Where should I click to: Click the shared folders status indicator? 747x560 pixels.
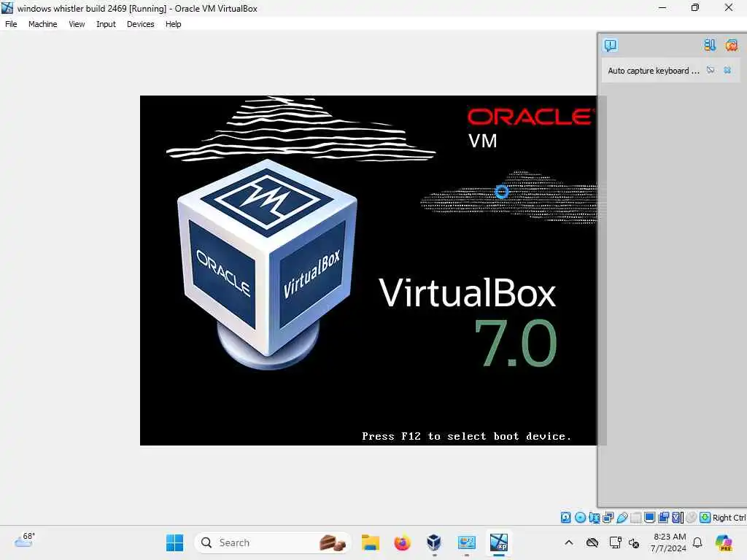(635, 518)
